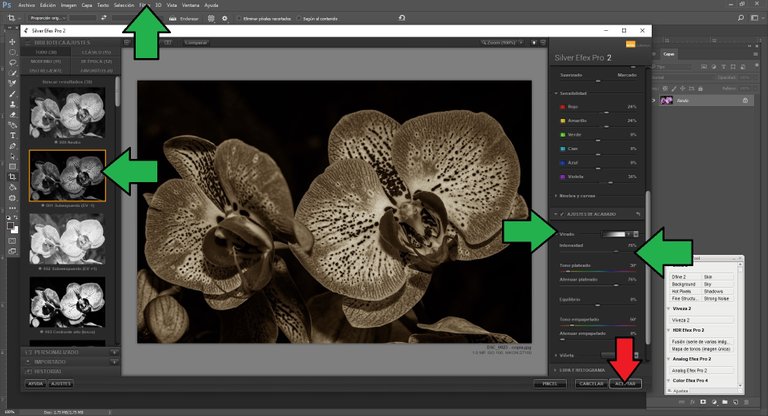The image size is (768, 416).
Task: Toggle visibility of Fondo layer
Action: [654, 100]
